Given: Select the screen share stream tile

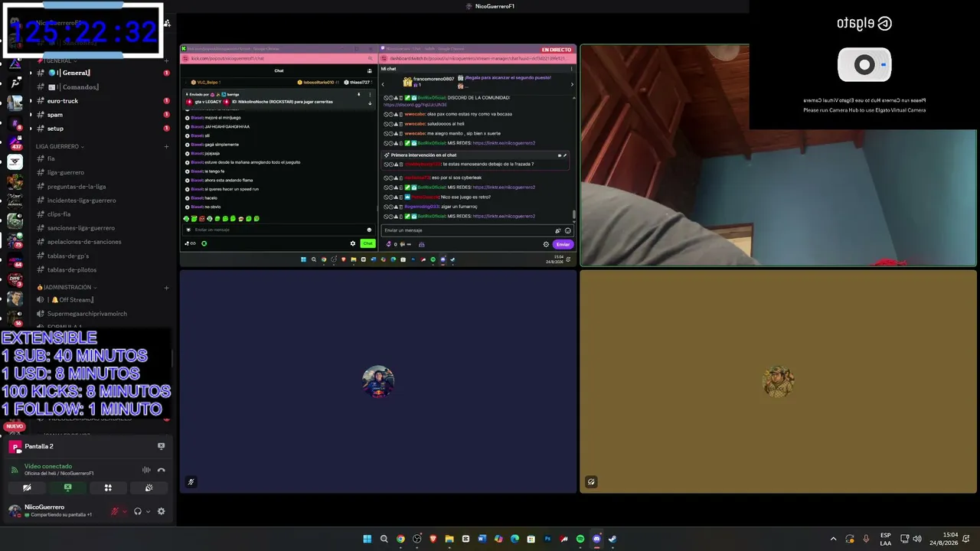Looking at the screenshot, I should point(378,155).
